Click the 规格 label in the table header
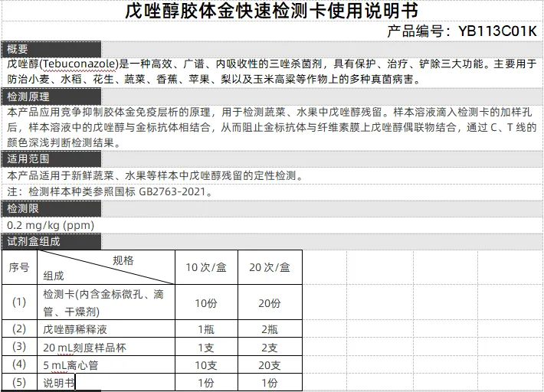Screen dimensions: 544x392 [123, 260]
